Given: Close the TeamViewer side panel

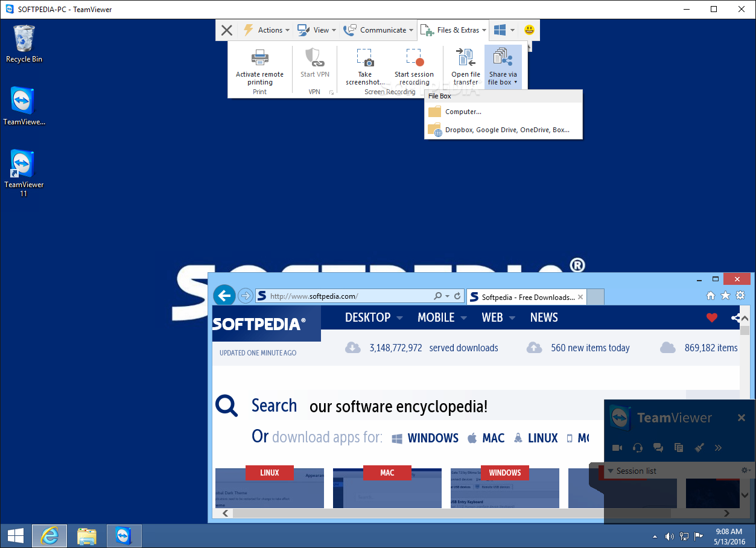Looking at the screenshot, I should pos(742,418).
